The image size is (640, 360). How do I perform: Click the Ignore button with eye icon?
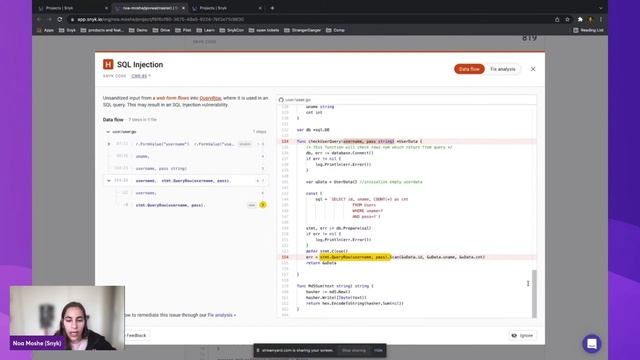tap(522, 336)
